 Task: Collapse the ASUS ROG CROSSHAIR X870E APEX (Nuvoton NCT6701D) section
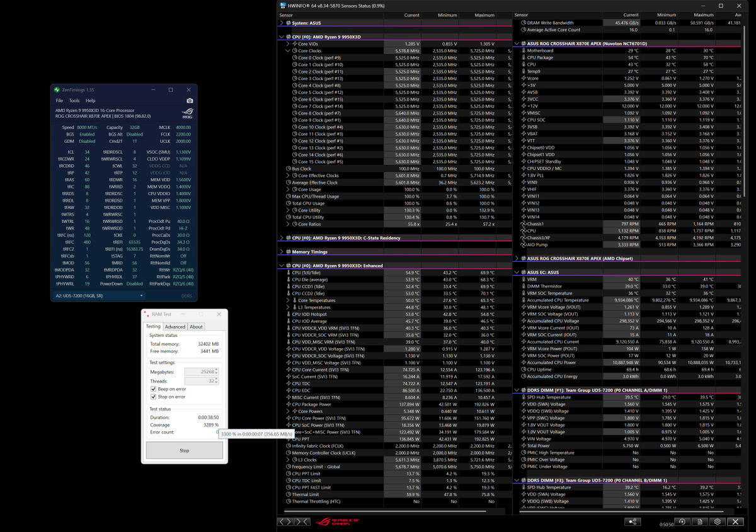(517, 44)
